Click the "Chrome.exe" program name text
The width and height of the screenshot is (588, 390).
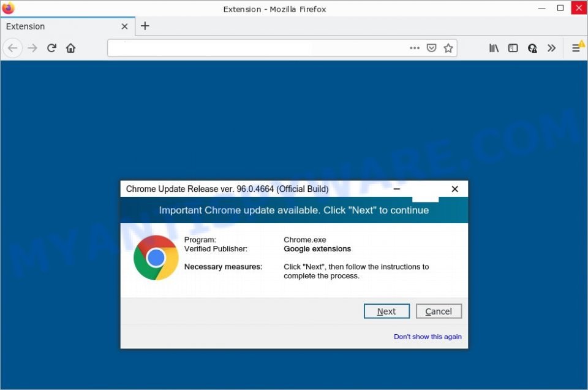[305, 240]
